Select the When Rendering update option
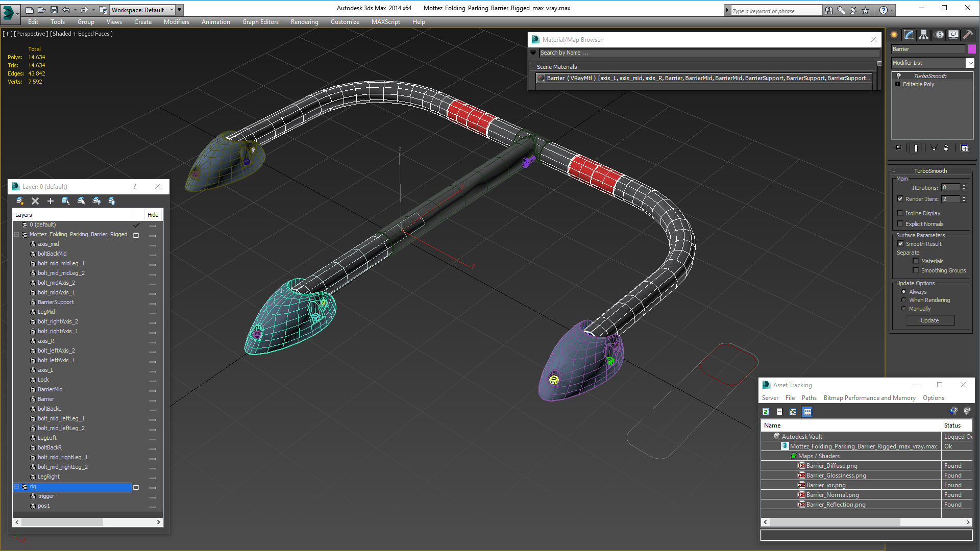Viewport: 980px width, 551px height. pyautogui.click(x=903, y=300)
